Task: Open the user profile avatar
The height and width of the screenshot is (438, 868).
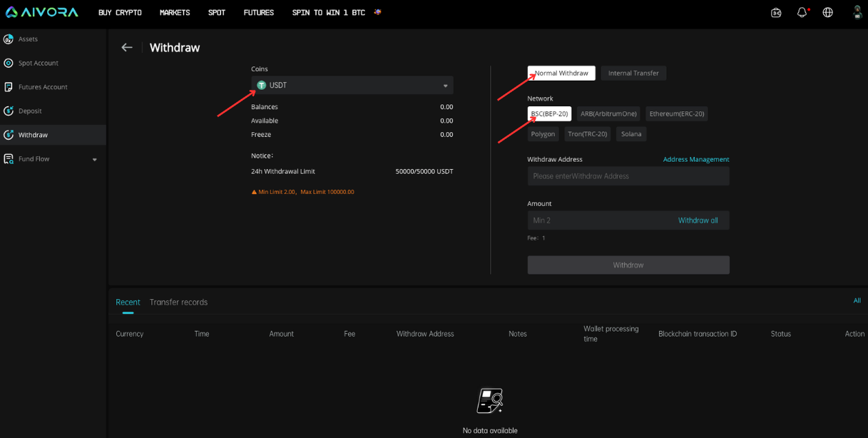Action: coord(857,12)
